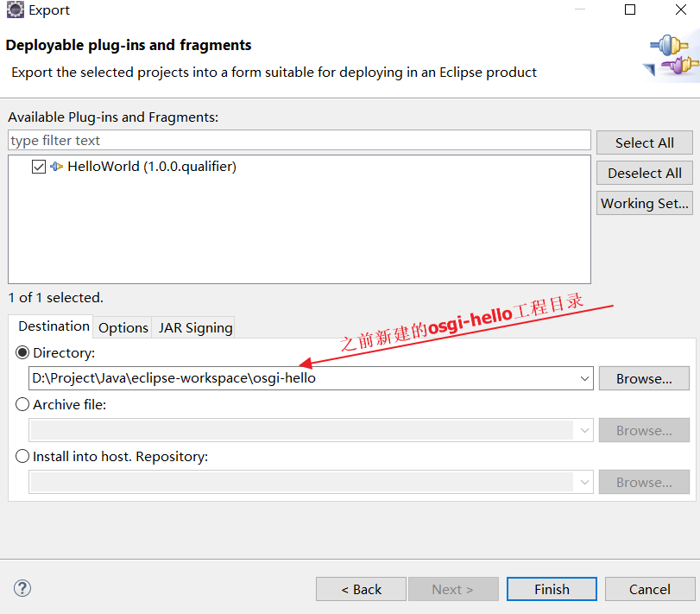
Task: Select the Directory radio button
Action: coord(22,353)
